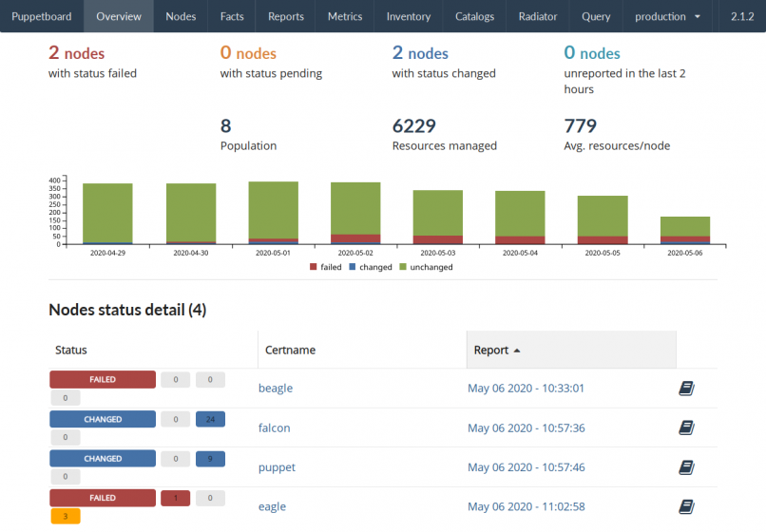Click the 2020-05-01 bar in chart
766x532 pixels.
pyautogui.click(x=273, y=213)
